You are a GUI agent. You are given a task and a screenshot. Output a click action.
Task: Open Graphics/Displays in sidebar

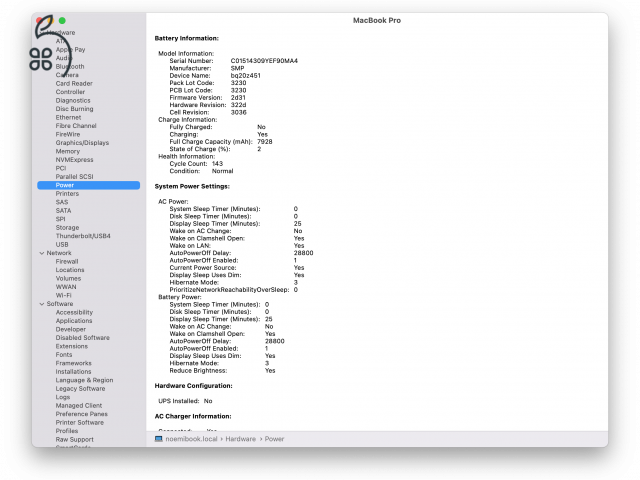click(82, 143)
